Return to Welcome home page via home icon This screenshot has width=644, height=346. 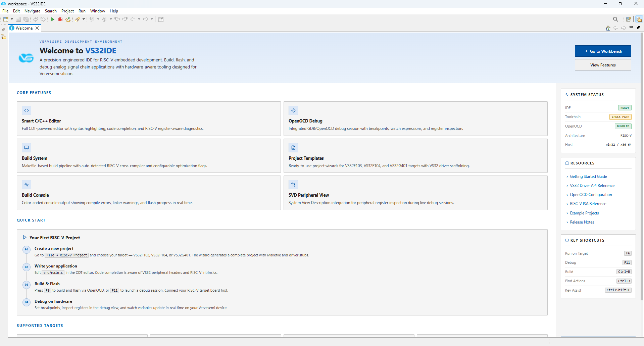click(x=608, y=28)
